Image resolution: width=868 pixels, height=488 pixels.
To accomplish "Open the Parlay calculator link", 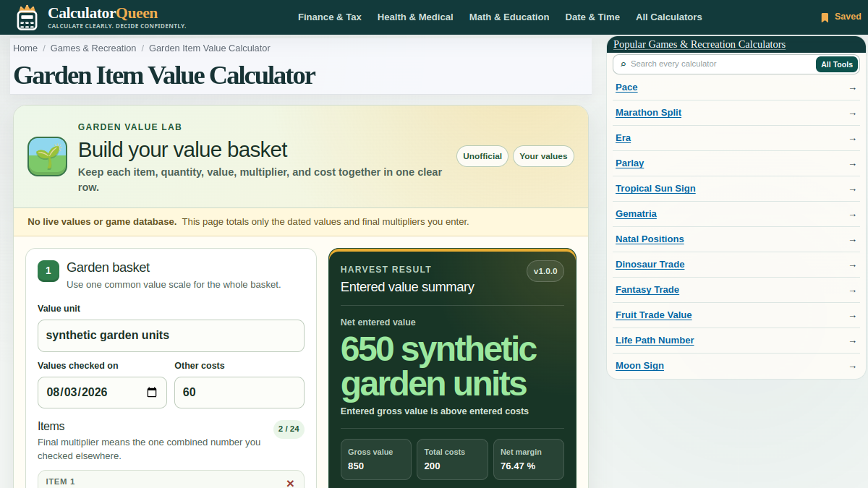I will pyautogui.click(x=629, y=163).
